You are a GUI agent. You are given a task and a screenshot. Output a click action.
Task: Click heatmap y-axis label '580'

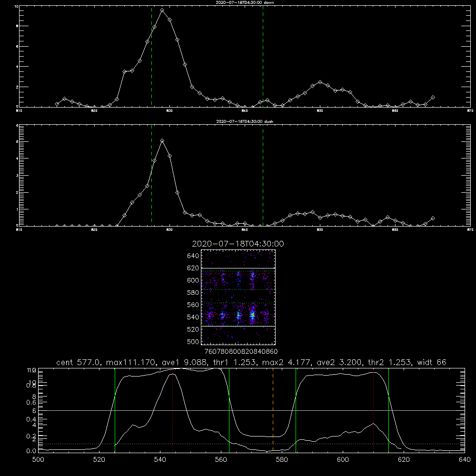[193, 293]
